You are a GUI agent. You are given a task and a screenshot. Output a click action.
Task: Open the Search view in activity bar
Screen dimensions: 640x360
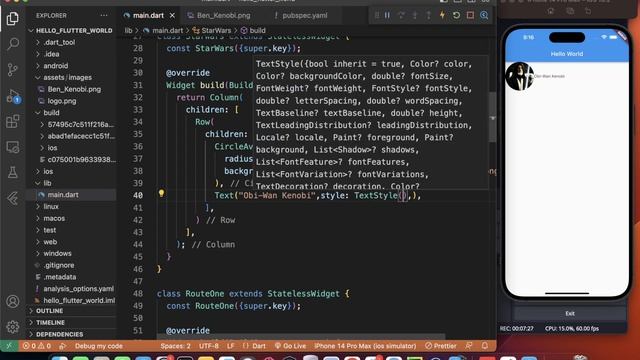13,44
